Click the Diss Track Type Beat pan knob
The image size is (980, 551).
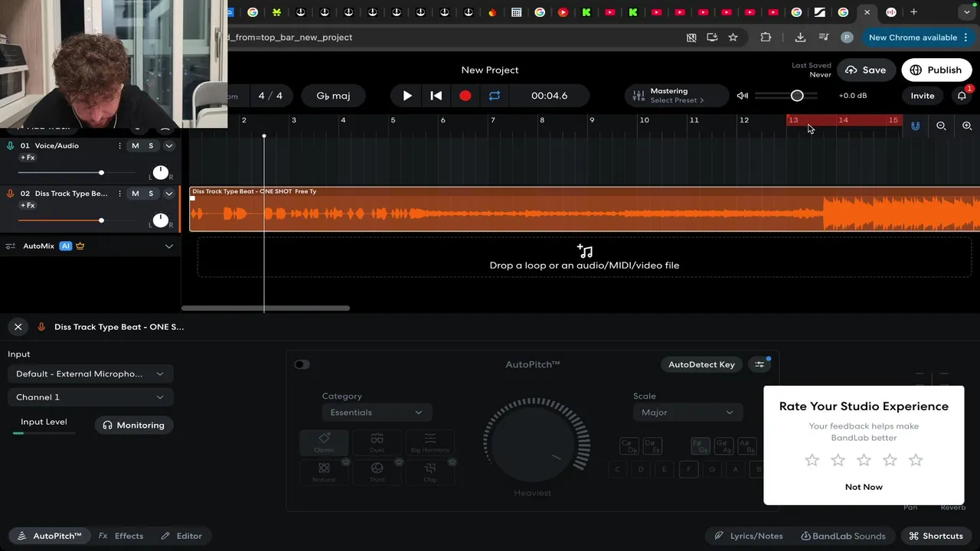(160, 220)
